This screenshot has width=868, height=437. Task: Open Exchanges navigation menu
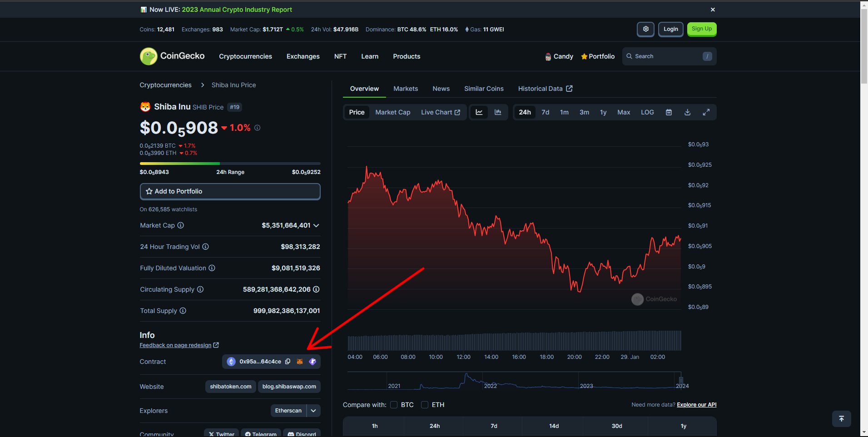(303, 56)
